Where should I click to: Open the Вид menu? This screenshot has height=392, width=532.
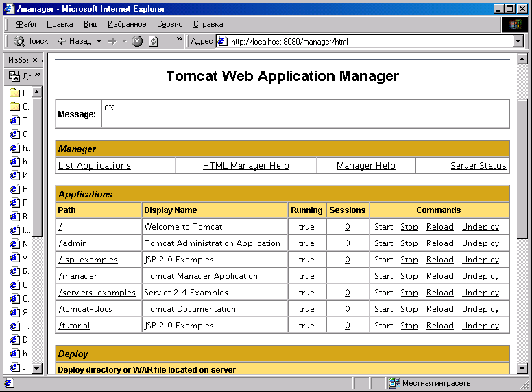(90, 24)
